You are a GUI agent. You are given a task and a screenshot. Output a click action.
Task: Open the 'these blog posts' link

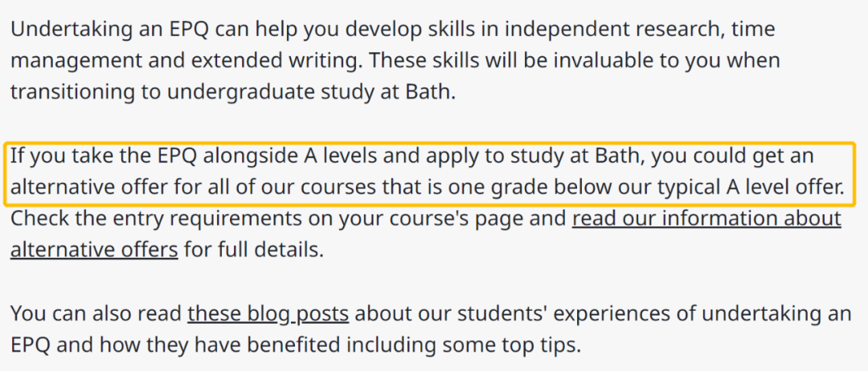268,313
